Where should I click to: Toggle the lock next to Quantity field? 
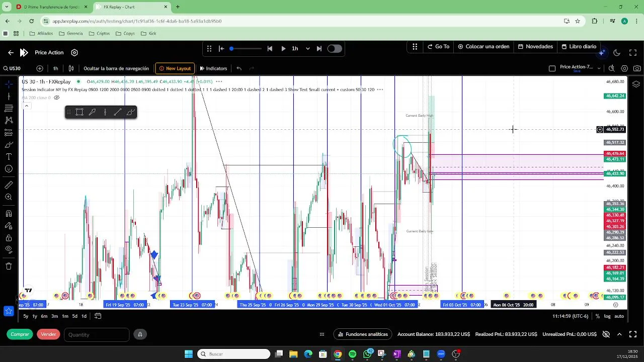(x=140, y=334)
